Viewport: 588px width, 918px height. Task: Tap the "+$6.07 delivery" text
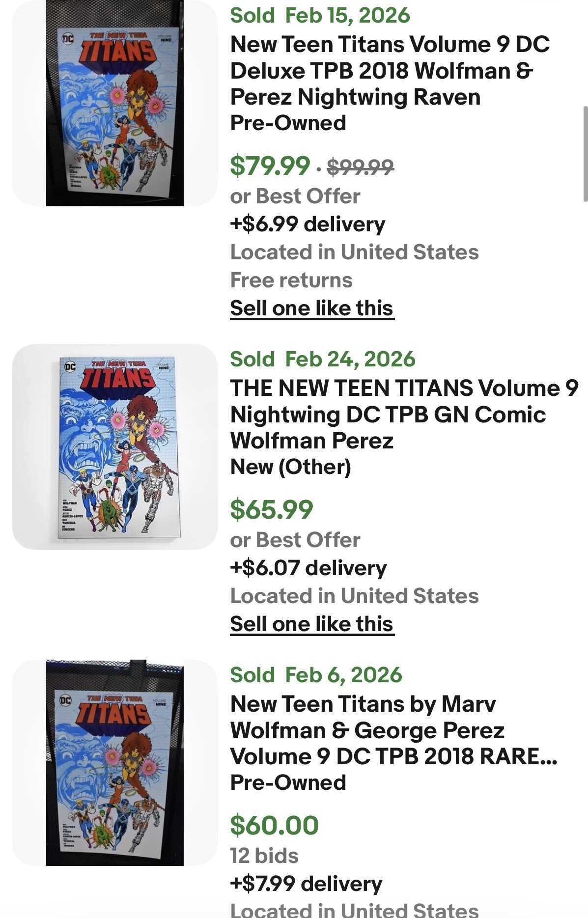pyautogui.click(x=308, y=568)
